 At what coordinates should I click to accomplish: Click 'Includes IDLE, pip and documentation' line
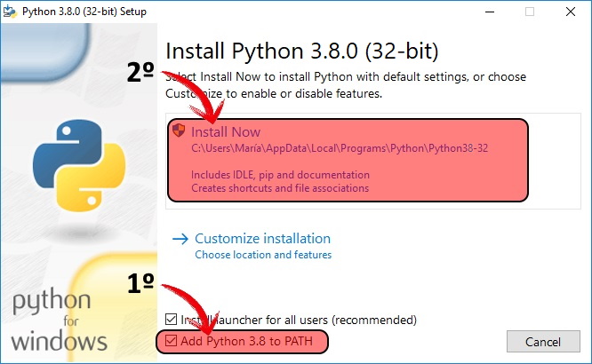[x=280, y=175]
